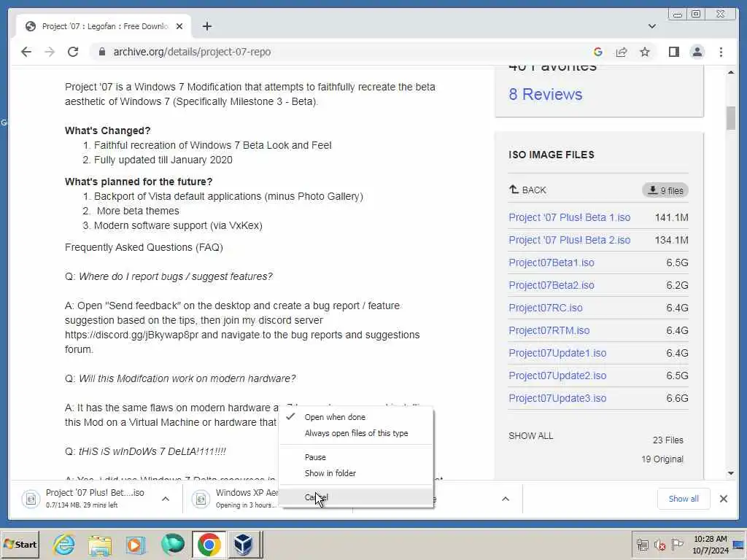Viewport: 747px width, 560px height.
Task: Choose Pause from the download menu
Action: pyautogui.click(x=356, y=457)
